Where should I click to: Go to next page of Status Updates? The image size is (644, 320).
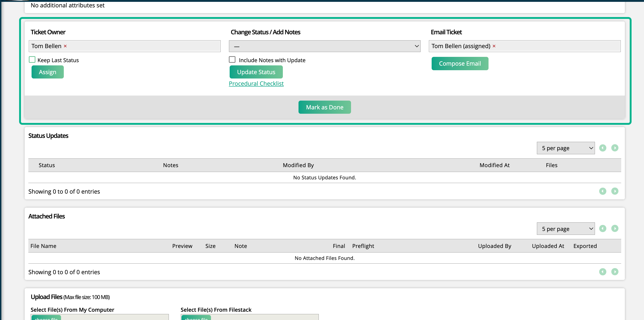pos(615,148)
